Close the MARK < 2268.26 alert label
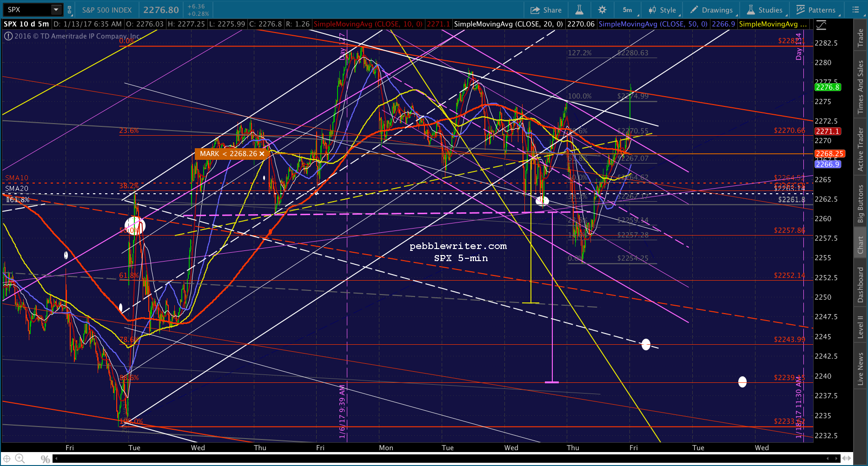Viewport: 868px width, 466px height. pos(262,154)
